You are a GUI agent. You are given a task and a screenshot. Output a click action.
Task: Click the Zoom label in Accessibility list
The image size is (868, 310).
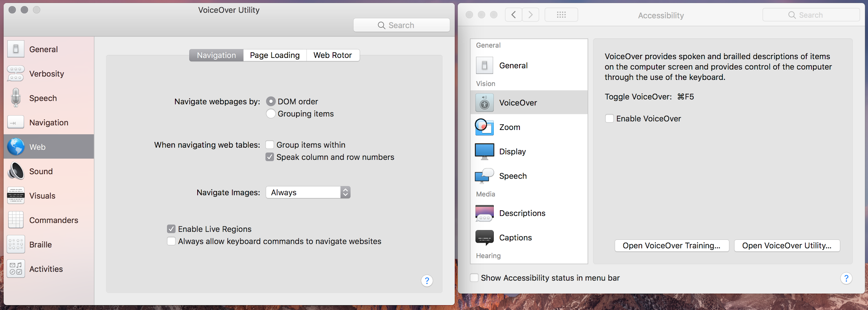(x=510, y=127)
